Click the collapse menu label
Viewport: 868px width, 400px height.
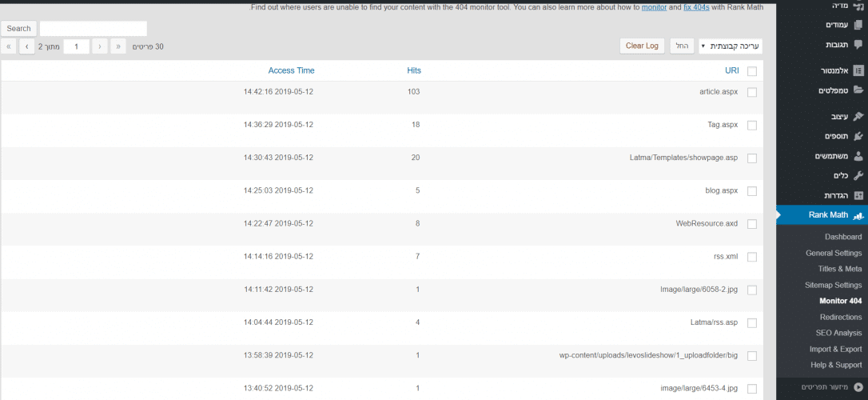coord(825,386)
